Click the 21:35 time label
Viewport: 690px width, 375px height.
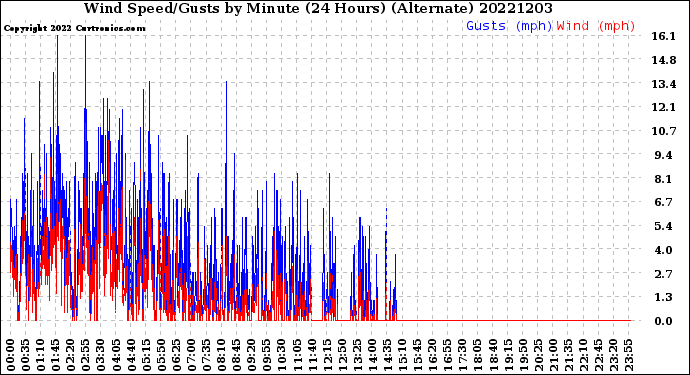[x=568, y=355]
